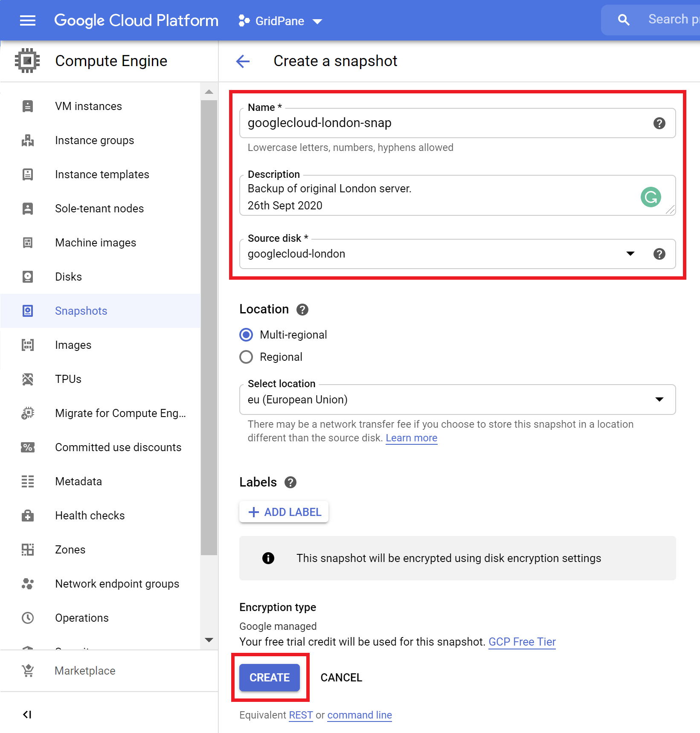Open the Select location dropdown
Screen dimensions: 700x733
coord(457,400)
